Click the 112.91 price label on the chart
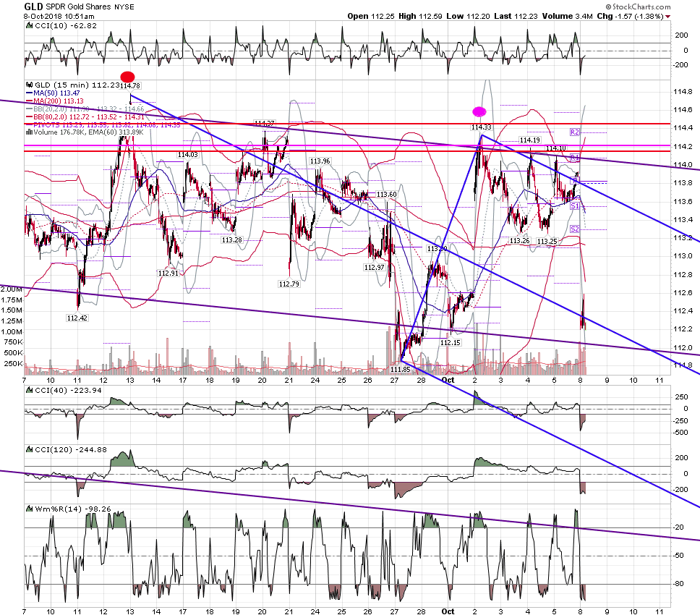 (168, 273)
